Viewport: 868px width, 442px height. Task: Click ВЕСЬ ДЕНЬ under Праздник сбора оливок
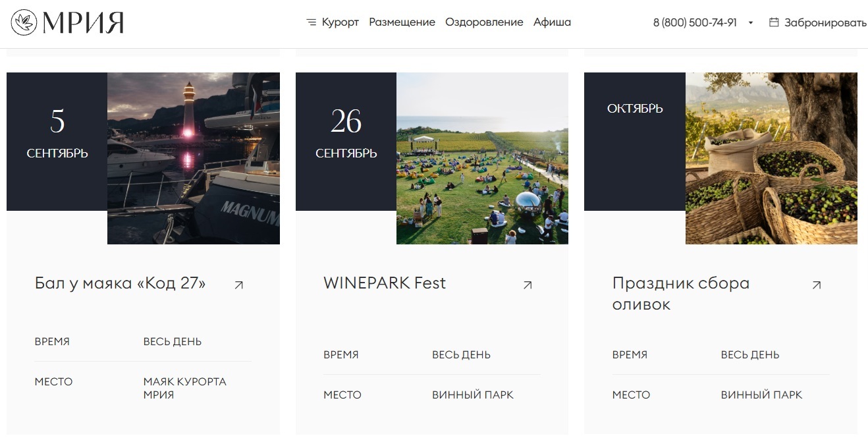click(750, 355)
